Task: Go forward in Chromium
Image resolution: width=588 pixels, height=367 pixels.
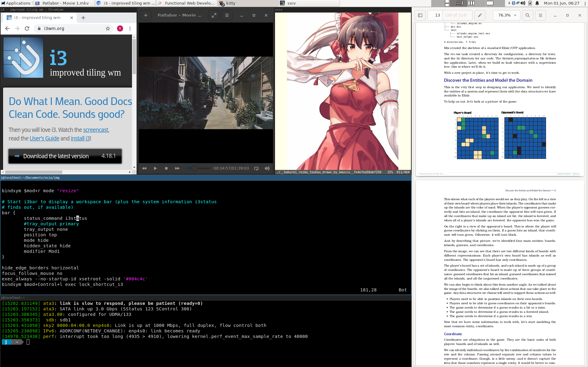Action: coord(17,28)
